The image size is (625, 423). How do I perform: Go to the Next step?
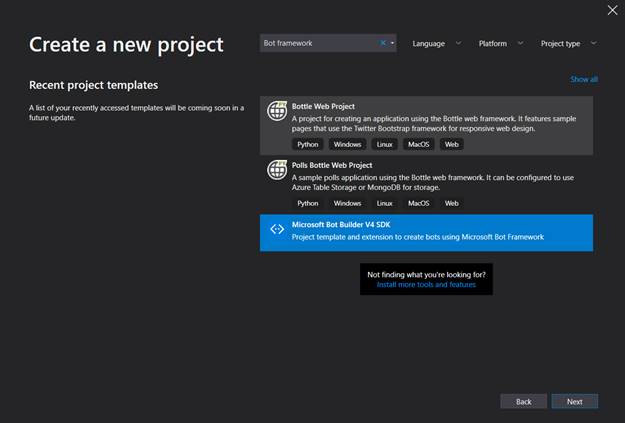point(574,401)
